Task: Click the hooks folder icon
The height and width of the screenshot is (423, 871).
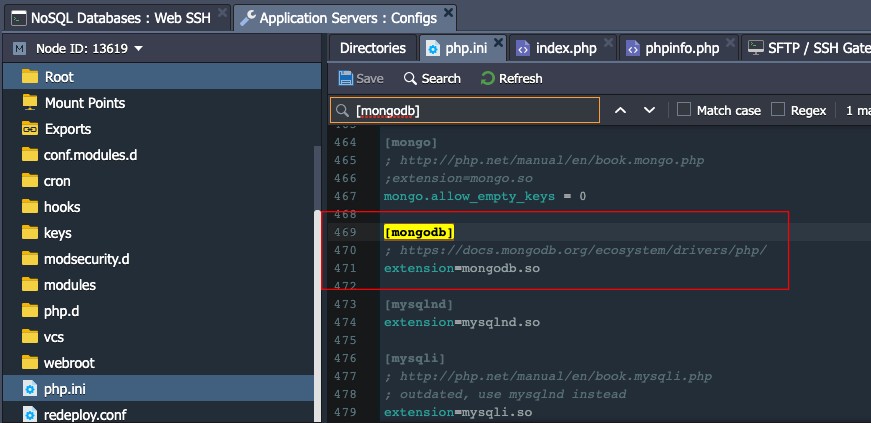Action: click(30, 207)
